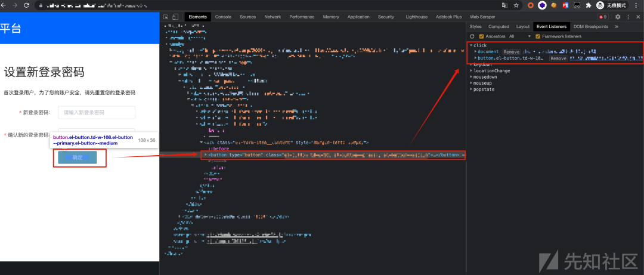Open the orange ring extension icon
The width and height of the screenshot is (644, 275).
[x=531, y=5]
